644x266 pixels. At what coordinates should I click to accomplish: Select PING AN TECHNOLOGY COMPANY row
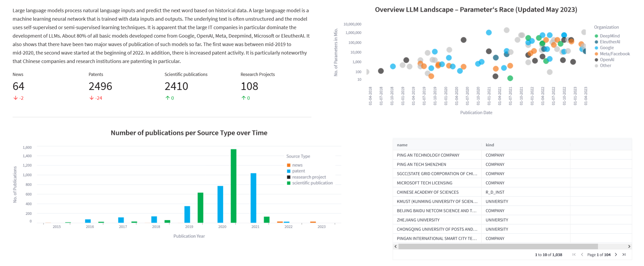512,155
